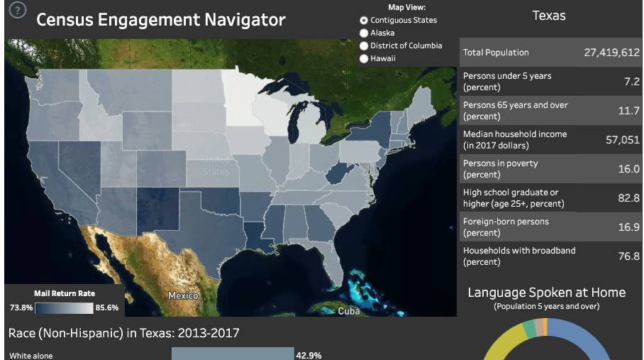
Task: Click Louisiana on the map
Action: point(257,239)
